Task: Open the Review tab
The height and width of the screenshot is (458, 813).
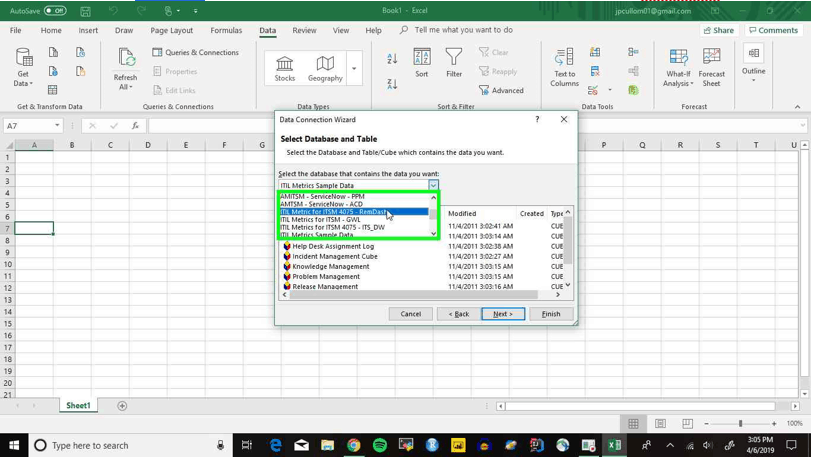Action: (304, 30)
